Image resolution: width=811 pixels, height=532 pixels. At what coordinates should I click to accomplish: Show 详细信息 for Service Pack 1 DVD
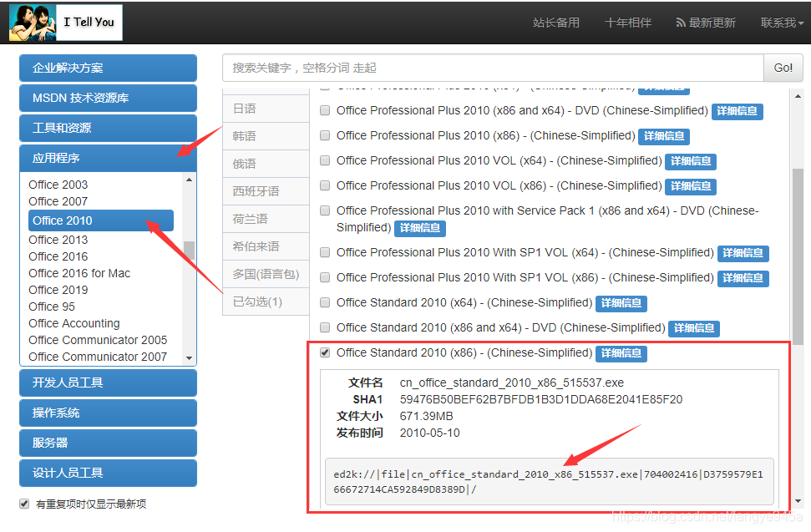[x=419, y=228]
